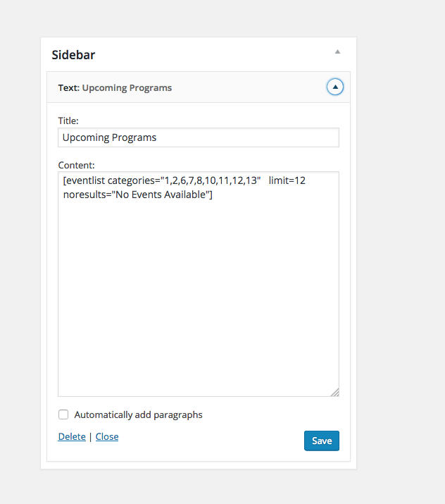Collapse the Upcoming Programs widget with circled arrow

335,87
